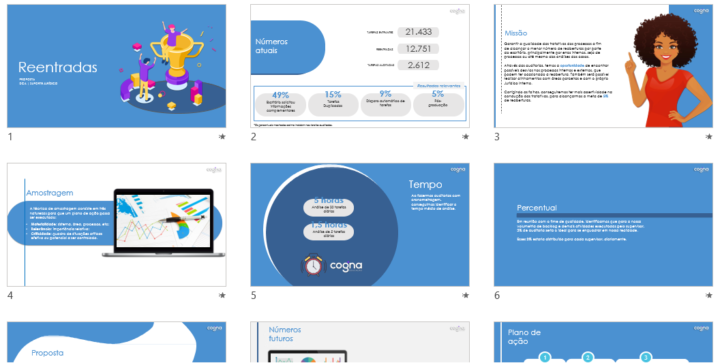Viewport: 720px width, 363px height.
Task: Click the animation star icon under slide 3
Action: point(709,136)
